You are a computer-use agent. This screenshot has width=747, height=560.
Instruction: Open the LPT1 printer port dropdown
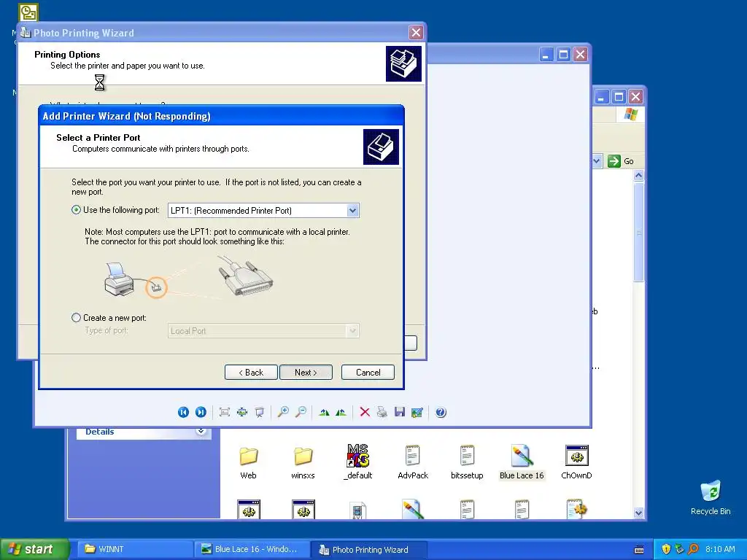tap(352, 211)
